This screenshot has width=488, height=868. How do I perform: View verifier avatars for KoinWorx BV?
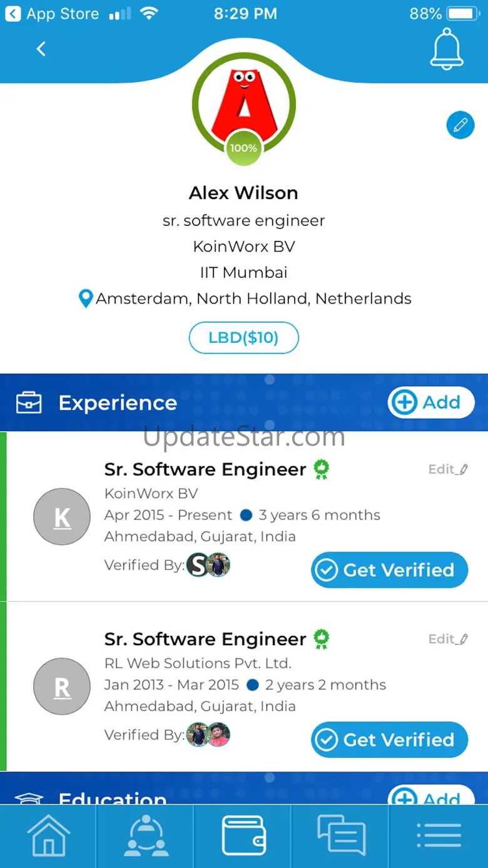pyautogui.click(x=209, y=566)
